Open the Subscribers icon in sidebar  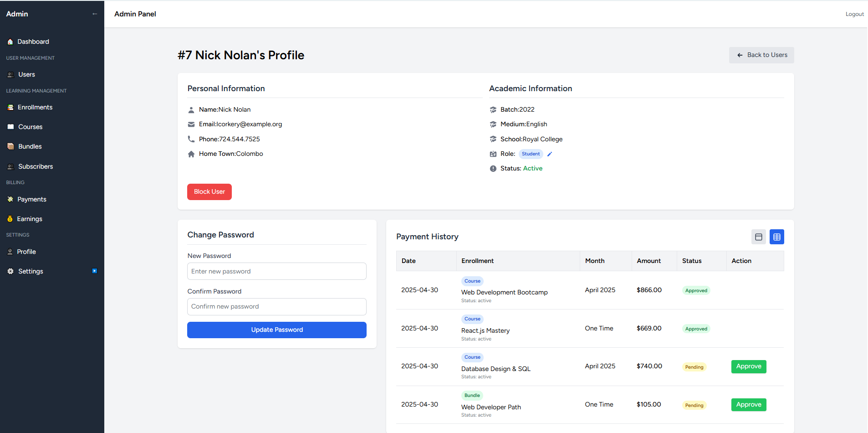(10, 167)
